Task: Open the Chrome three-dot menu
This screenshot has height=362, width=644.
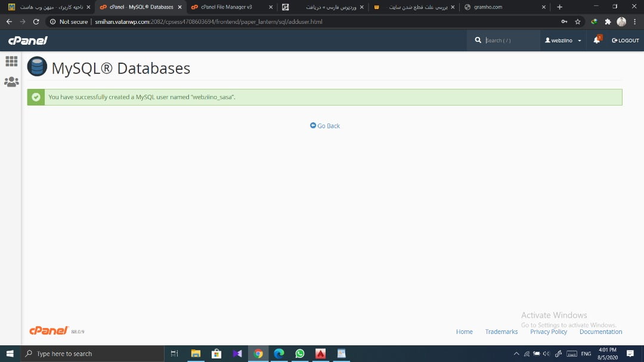Action: [x=635, y=22]
